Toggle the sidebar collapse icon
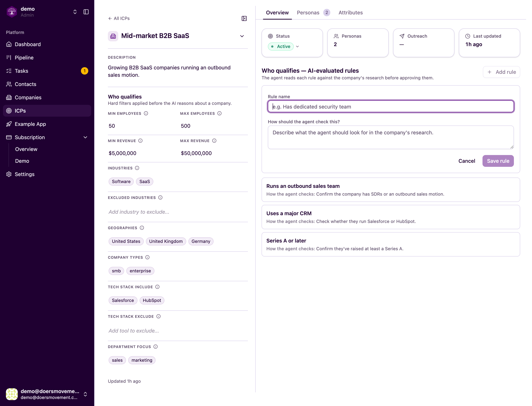 tap(86, 12)
